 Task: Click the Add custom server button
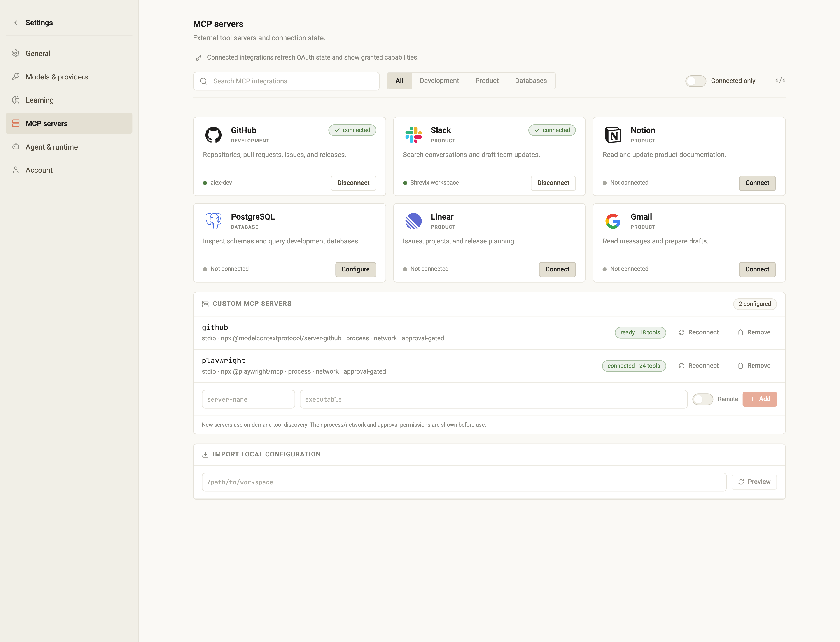tap(759, 399)
